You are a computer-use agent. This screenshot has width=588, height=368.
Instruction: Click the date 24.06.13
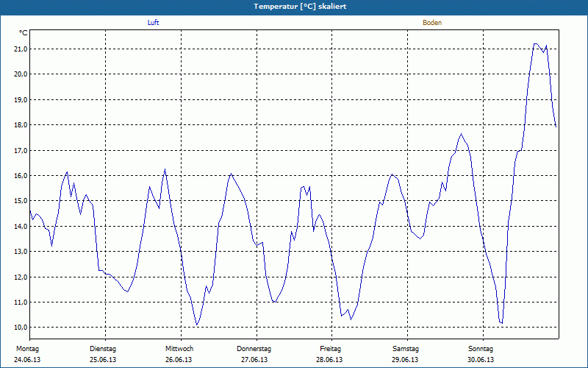point(27,360)
